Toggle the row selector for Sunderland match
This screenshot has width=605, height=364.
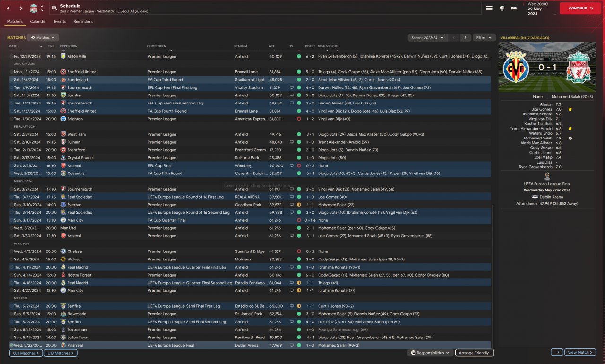click(11, 80)
